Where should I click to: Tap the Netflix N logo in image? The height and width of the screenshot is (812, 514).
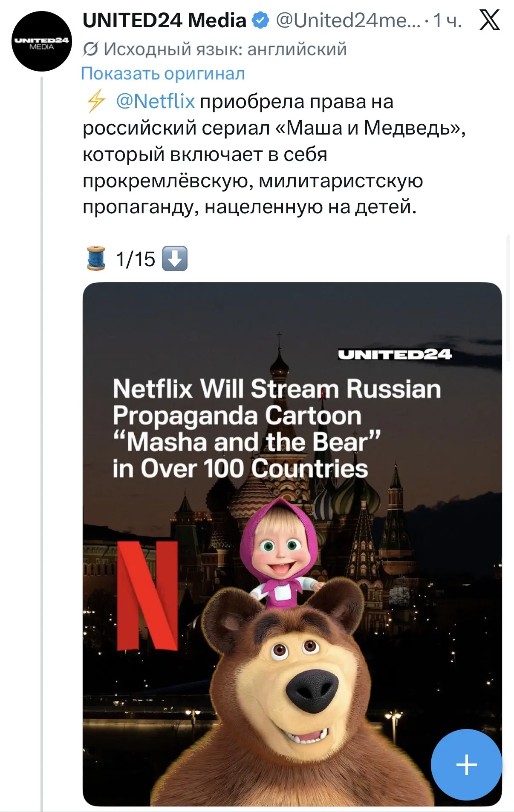coord(147,596)
